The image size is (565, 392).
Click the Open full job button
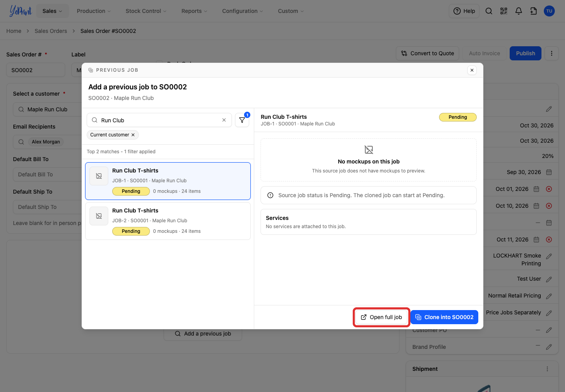click(381, 317)
